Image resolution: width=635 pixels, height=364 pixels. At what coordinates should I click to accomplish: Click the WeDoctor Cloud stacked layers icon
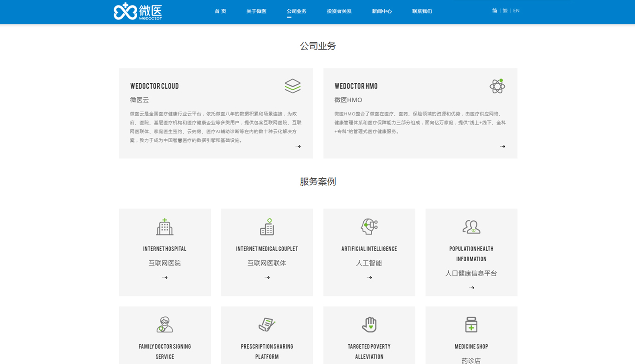[x=292, y=86]
